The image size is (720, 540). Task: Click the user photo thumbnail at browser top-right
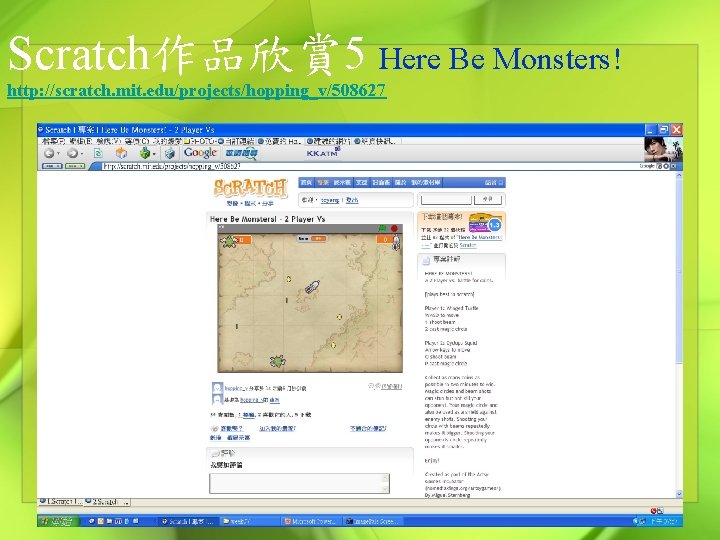pyautogui.click(x=663, y=149)
